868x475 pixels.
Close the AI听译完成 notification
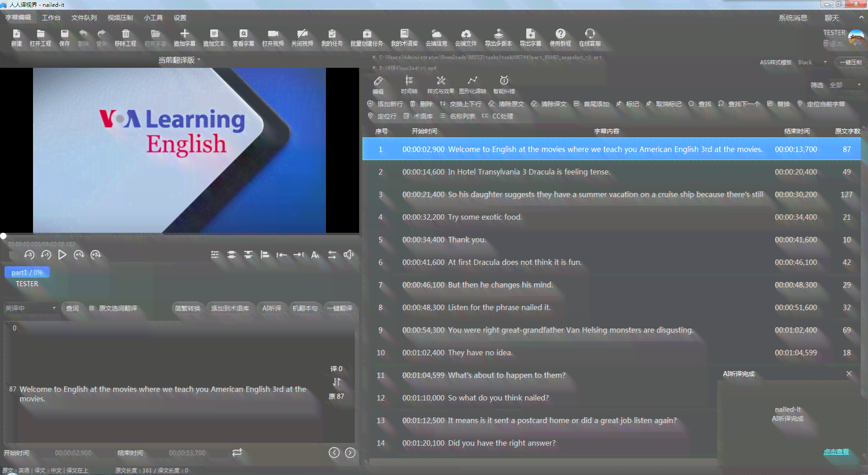pos(849,373)
